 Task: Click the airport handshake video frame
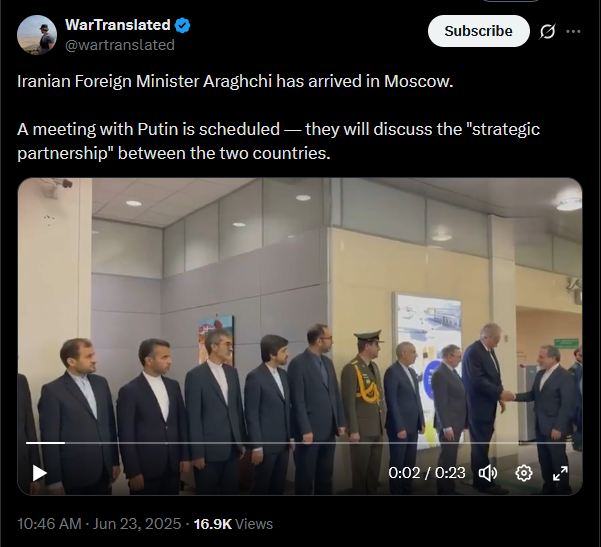point(300,336)
